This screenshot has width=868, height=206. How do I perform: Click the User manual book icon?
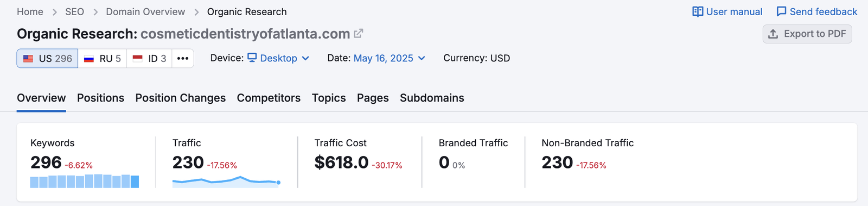[x=698, y=12]
